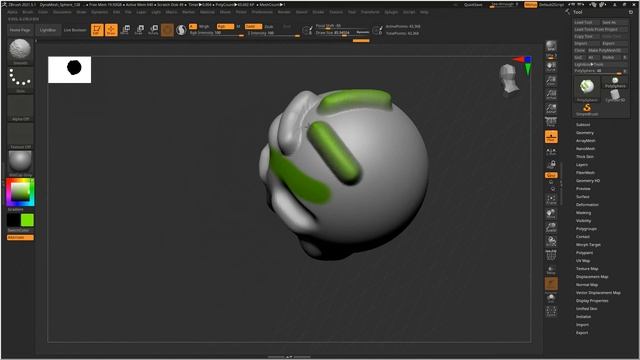Open the Texture Off selector
The image size is (640, 360).
pyautogui.click(x=20, y=136)
